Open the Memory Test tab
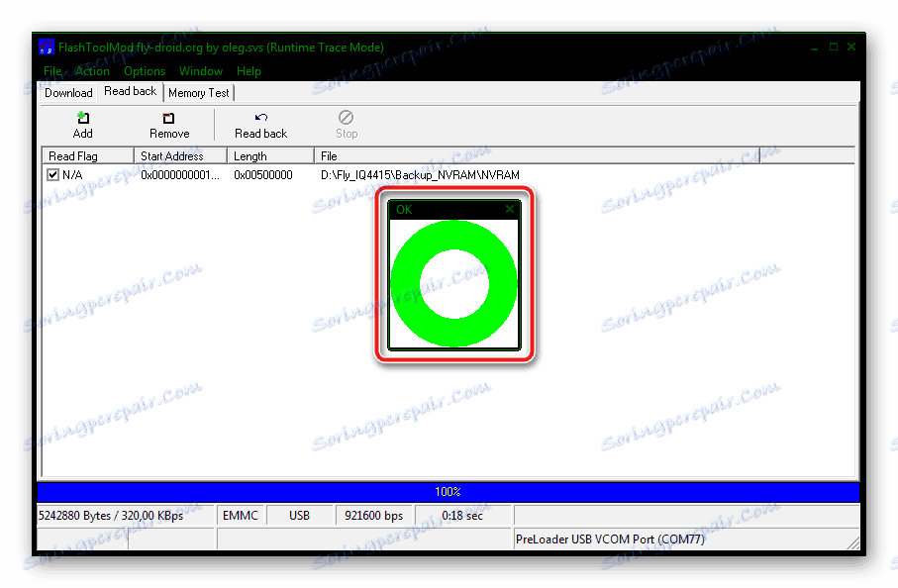The image size is (898, 588). pos(198,92)
